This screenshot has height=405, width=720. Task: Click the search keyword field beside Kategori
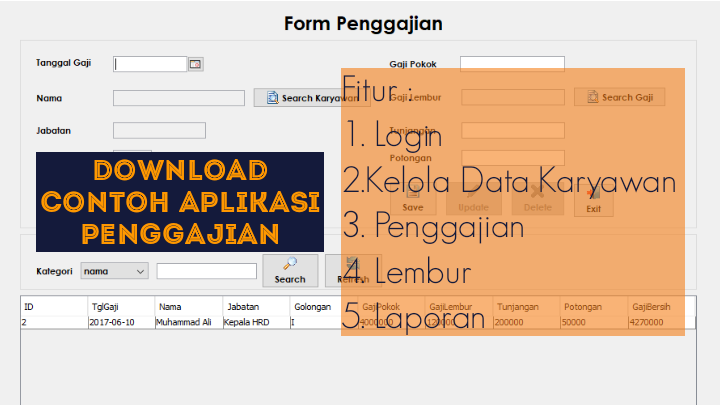coord(207,271)
